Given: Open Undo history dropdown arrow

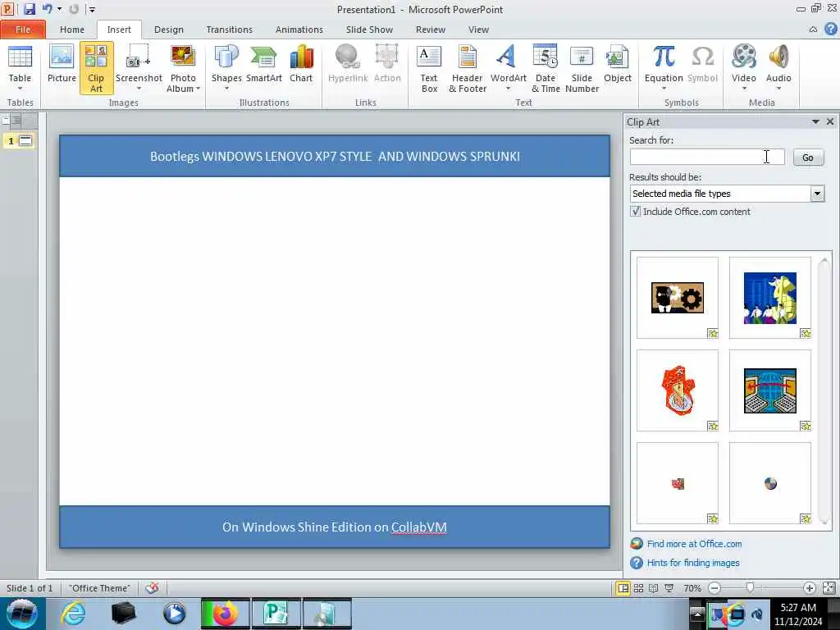Looking at the screenshot, I should pos(59,9).
